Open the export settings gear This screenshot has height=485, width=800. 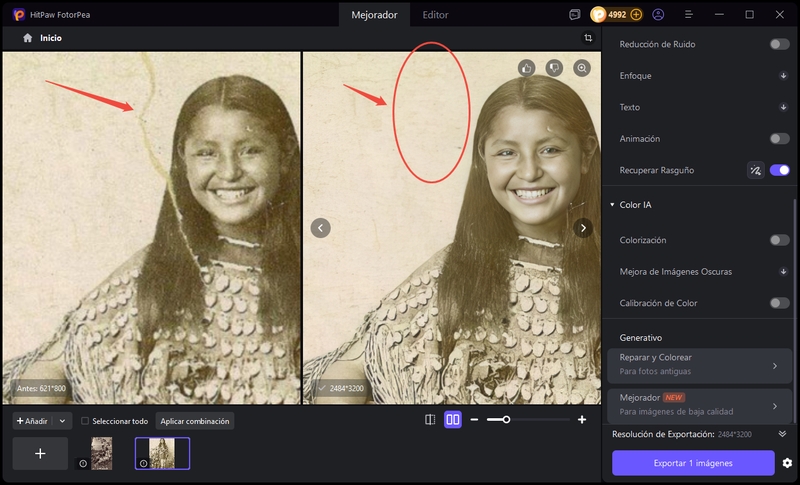pos(787,463)
